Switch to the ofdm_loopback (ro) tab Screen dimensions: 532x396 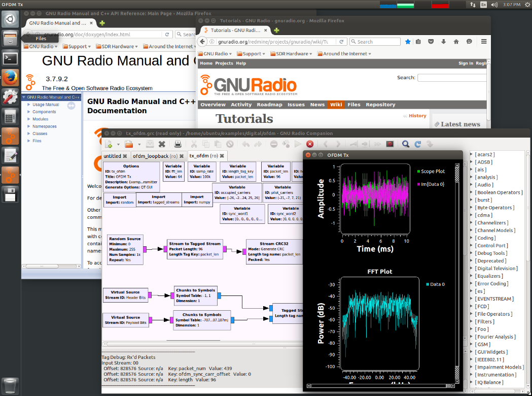pos(158,156)
